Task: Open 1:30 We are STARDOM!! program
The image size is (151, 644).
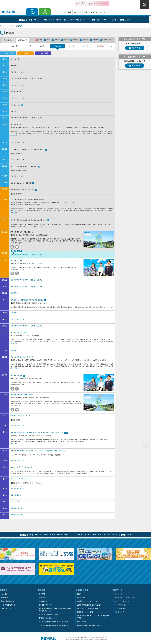Action: [x=21, y=467]
